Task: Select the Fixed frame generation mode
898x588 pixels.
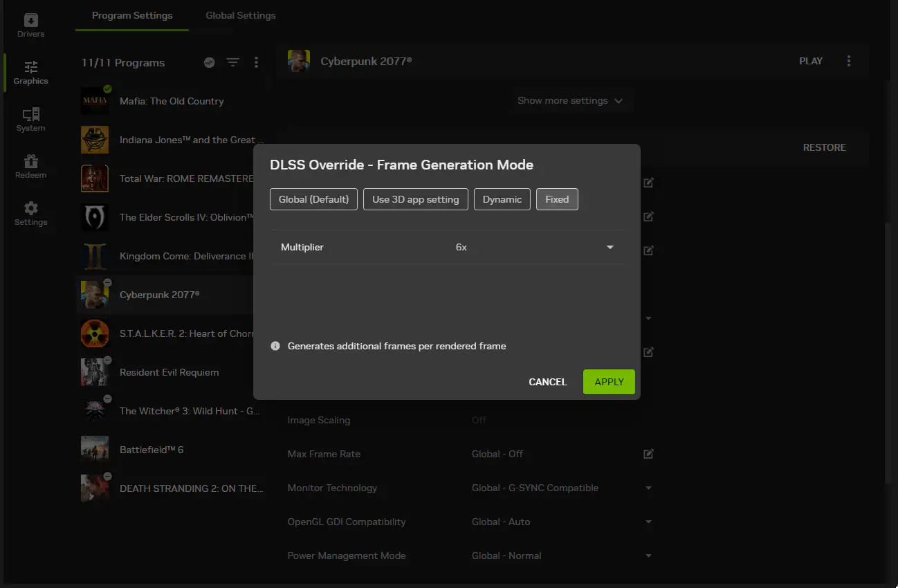Action: [x=557, y=199]
